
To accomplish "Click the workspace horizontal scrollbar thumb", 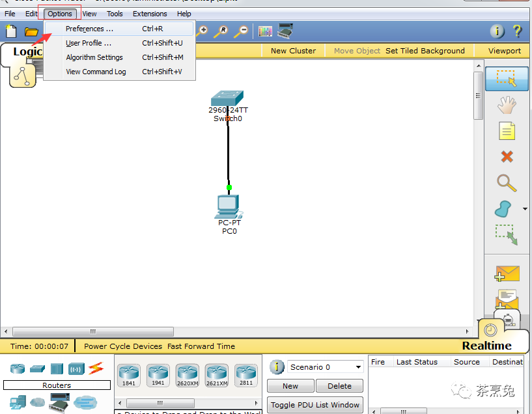I will pos(93,331).
